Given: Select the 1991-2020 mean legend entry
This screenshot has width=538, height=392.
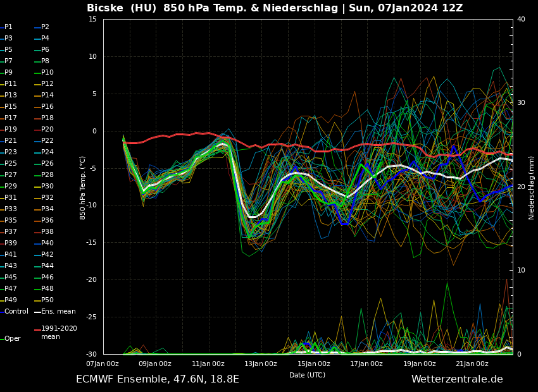Looking at the screenshot, I should pos(59,333).
